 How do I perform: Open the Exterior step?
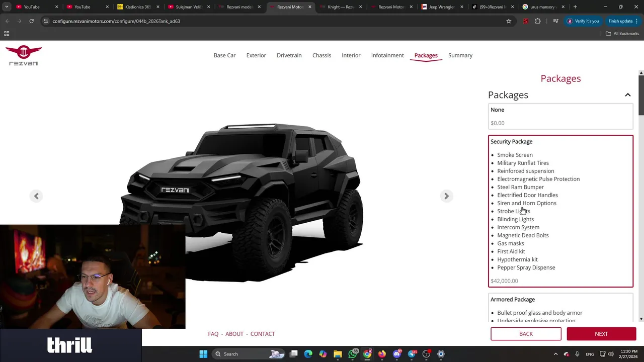tap(256, 55)
